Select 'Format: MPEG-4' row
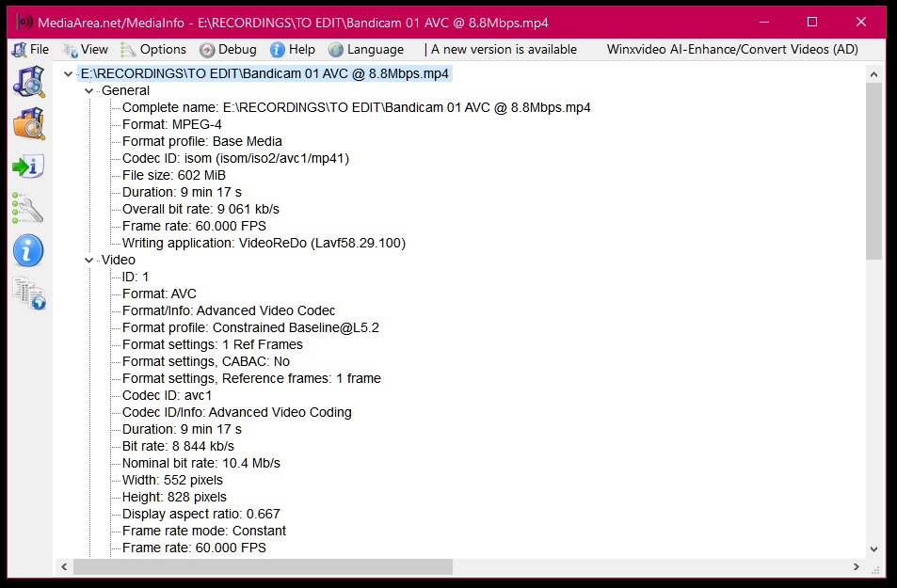This screenshot has height=588, width=897. tap(172, 125)
